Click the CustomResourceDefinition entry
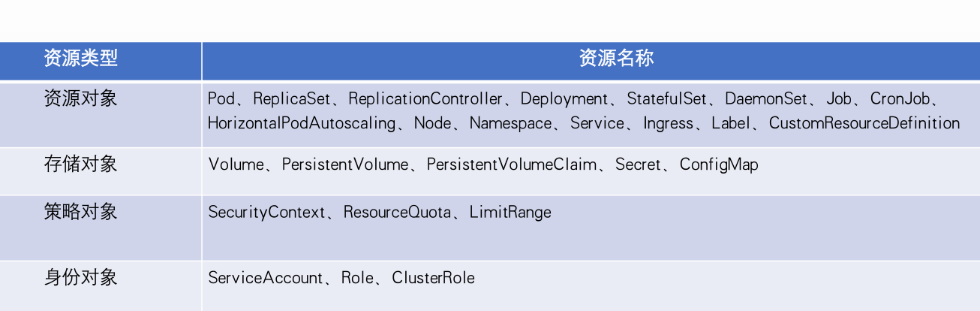 coord(864,123)
